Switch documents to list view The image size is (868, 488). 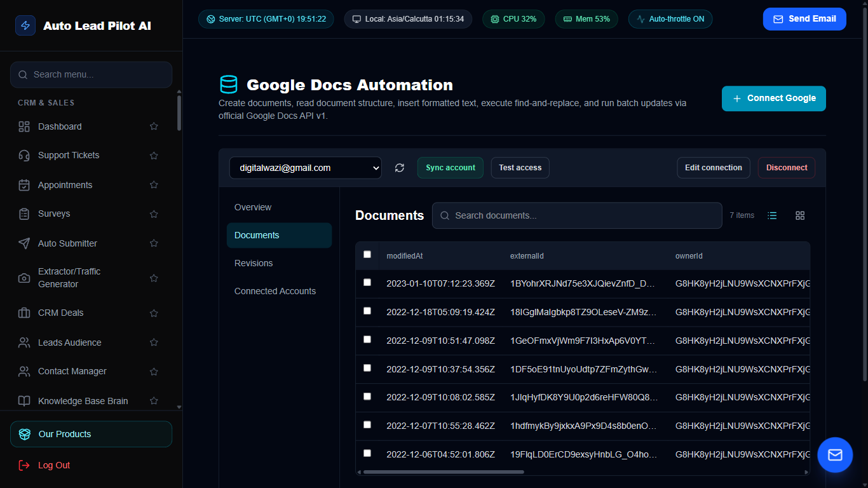(772, 215)
